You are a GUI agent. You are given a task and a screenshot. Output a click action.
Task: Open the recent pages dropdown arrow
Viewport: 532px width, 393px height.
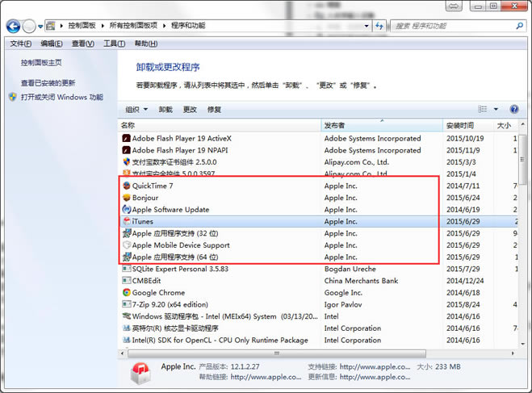40,27
